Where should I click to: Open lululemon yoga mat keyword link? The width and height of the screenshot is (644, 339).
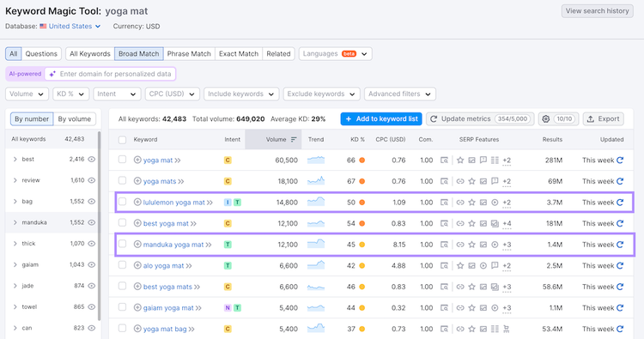pos(173,203)
